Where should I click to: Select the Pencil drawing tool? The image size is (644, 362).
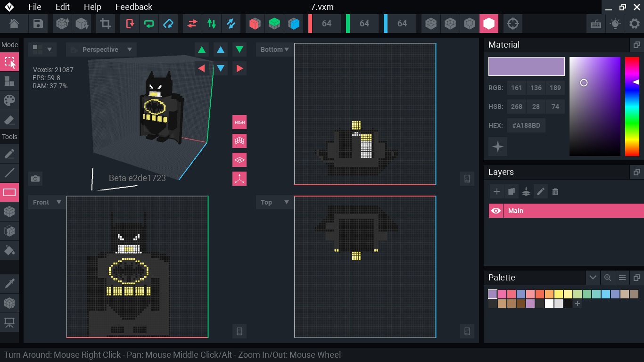(9, 154)
